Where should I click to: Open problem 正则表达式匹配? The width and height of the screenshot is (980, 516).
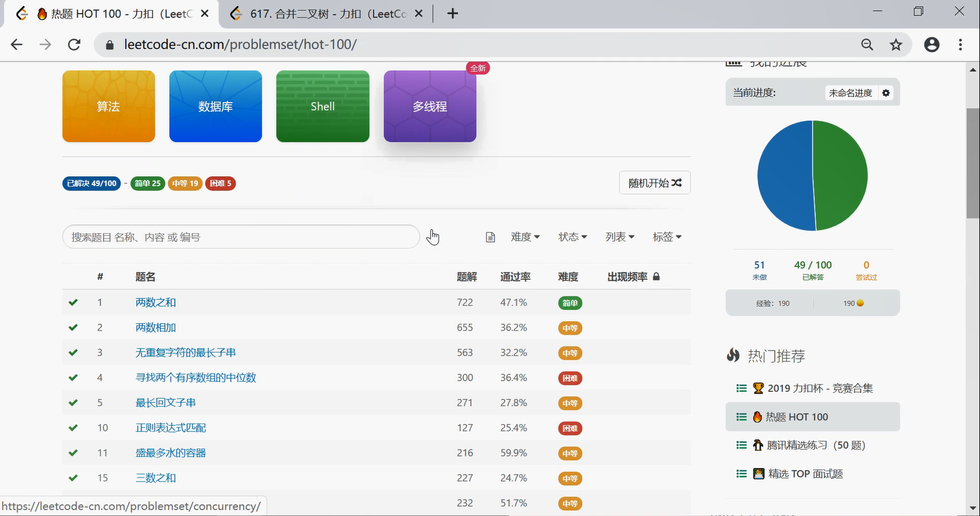pyautogui.click(x=170, y=428)
